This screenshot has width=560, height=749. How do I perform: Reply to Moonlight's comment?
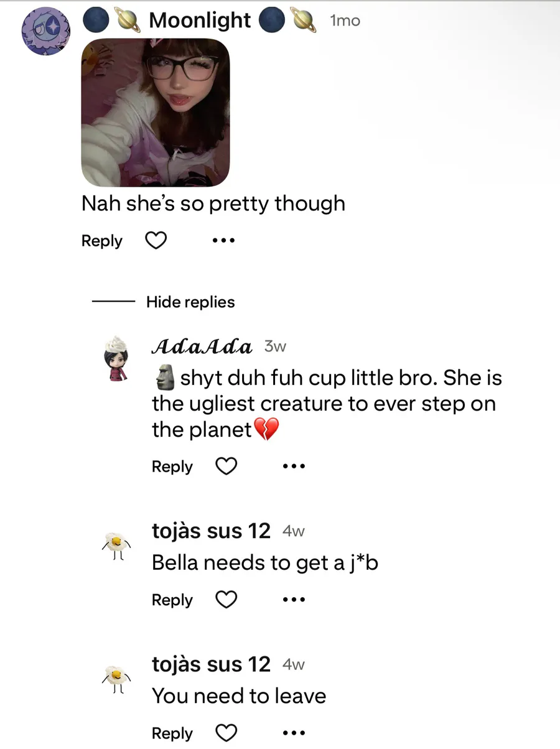[x=102, y=241]
